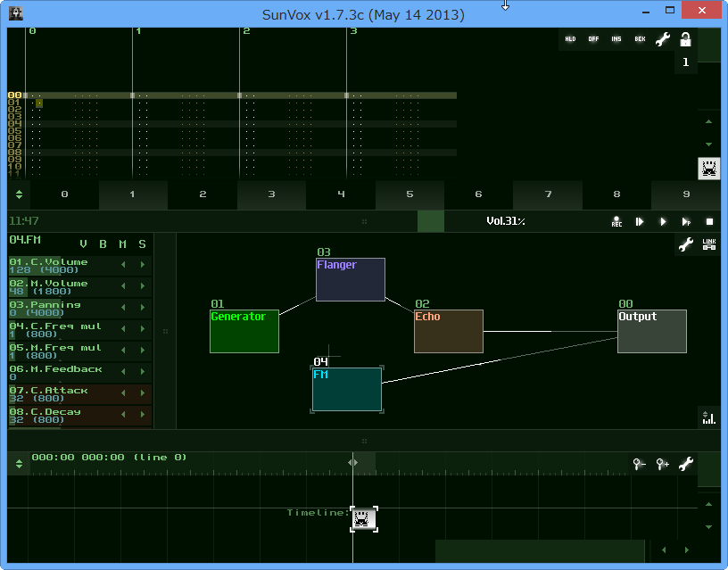Click the OFF note button

coord(593,39)
